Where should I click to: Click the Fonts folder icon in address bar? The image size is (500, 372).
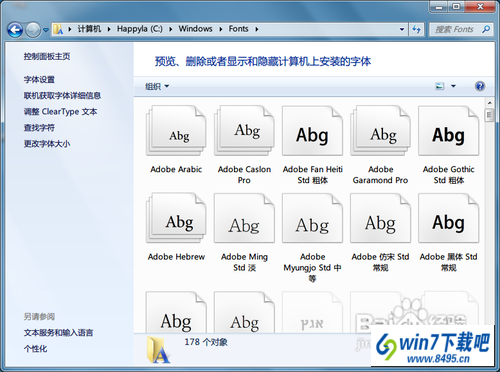pos(58,29)
